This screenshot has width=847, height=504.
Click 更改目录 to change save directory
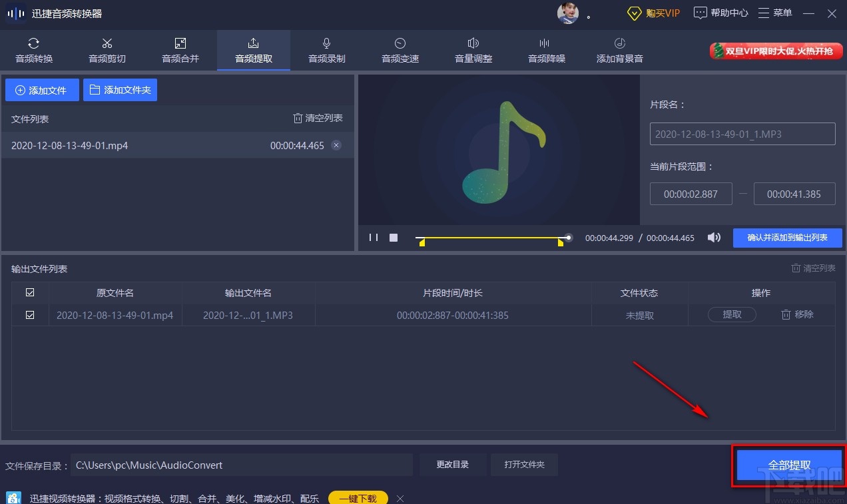(x=452, y=465)
